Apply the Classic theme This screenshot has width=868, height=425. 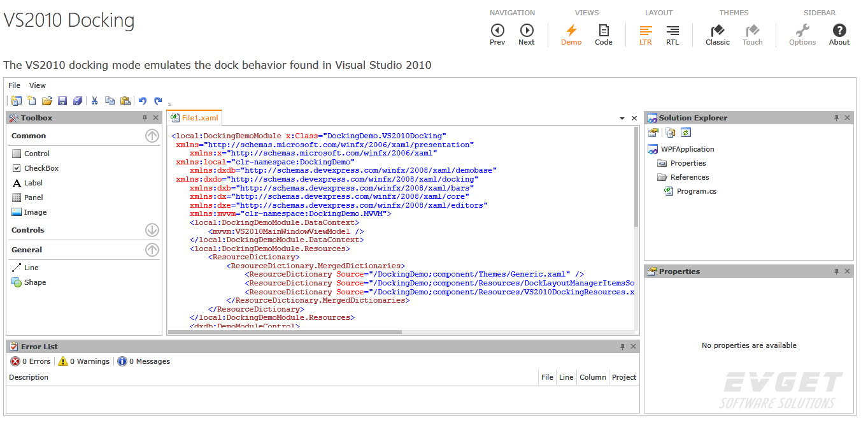[x=718, y=34]
